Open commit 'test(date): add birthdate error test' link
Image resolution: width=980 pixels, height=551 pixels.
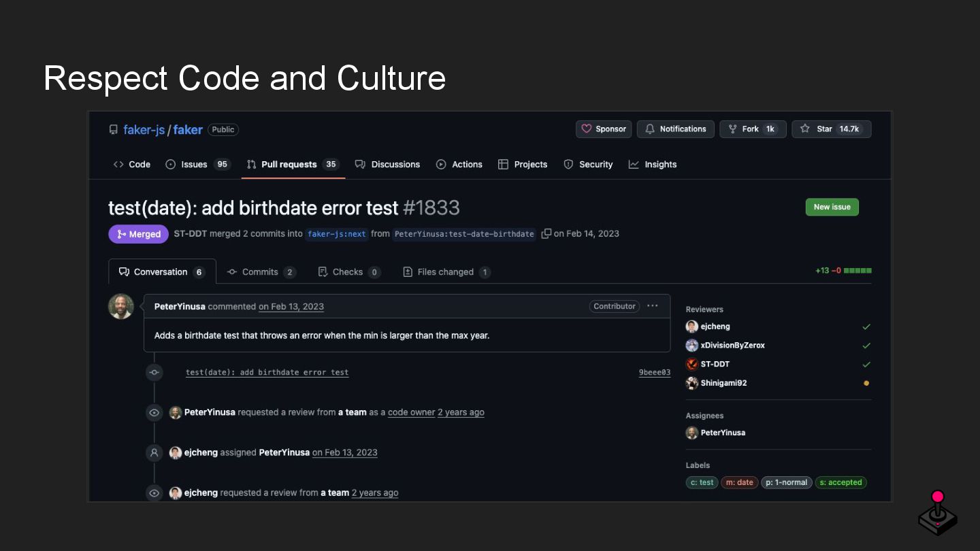tap(267, 372)
